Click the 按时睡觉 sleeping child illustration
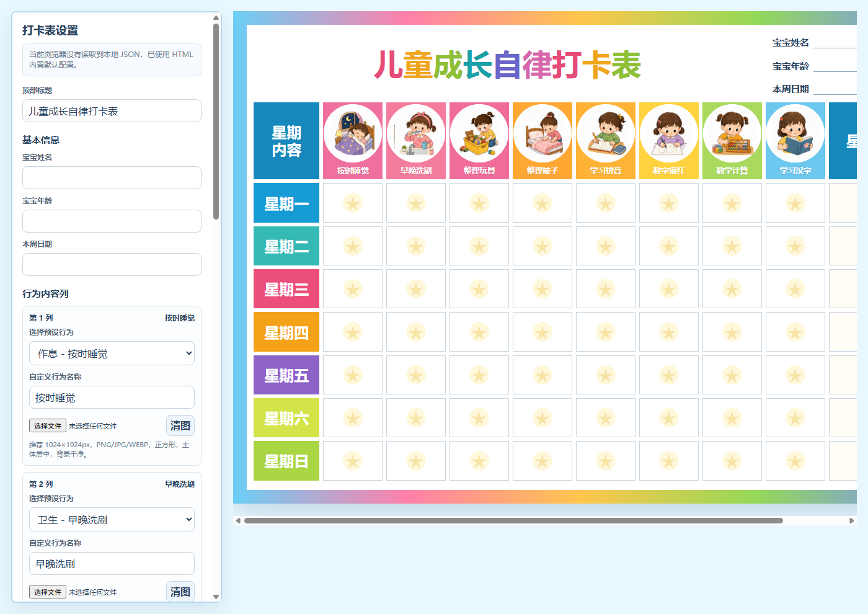 pyautogui.click(x=353, y=133)
